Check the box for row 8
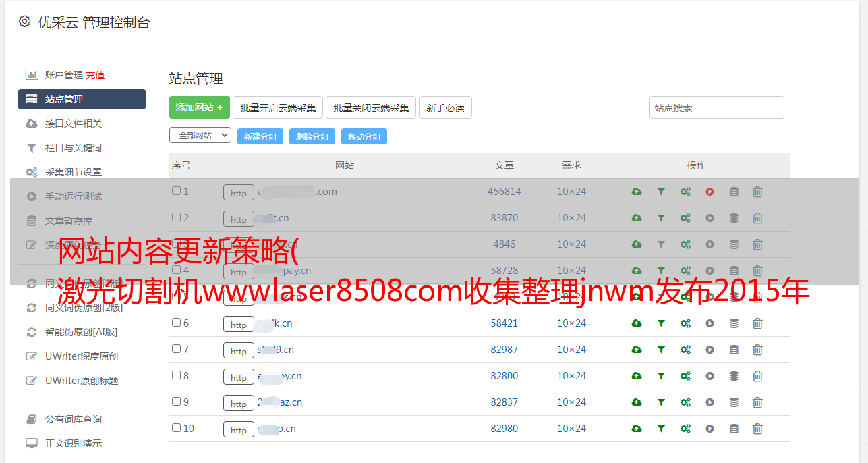The height and width of the screenshot is (463, 868). [x=176, y=375]
